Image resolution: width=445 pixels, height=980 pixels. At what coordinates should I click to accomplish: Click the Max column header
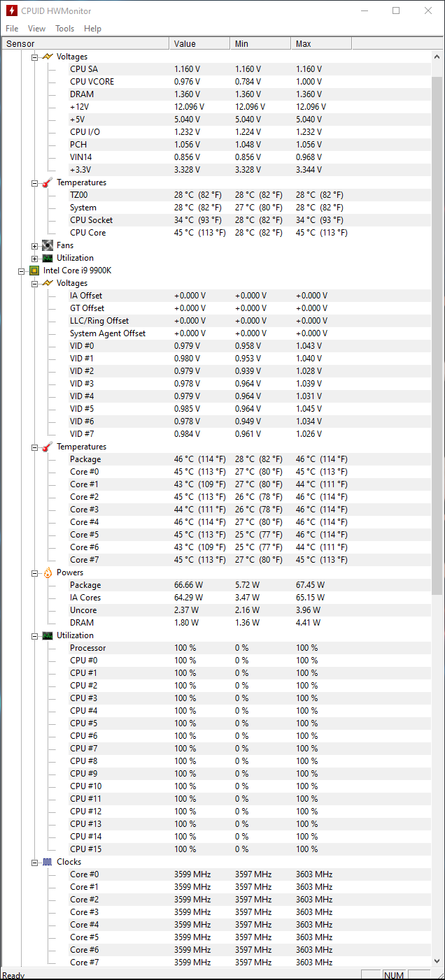click(x=321, y=43)
